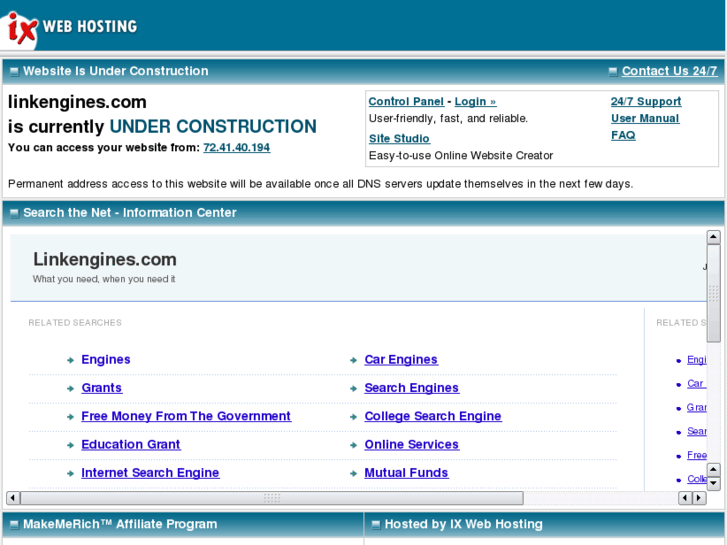Image resolution: width=727 pixels, height=545 pixels.
Task: Click arrow bullet next to Online Services
Action: click(354, 445)
